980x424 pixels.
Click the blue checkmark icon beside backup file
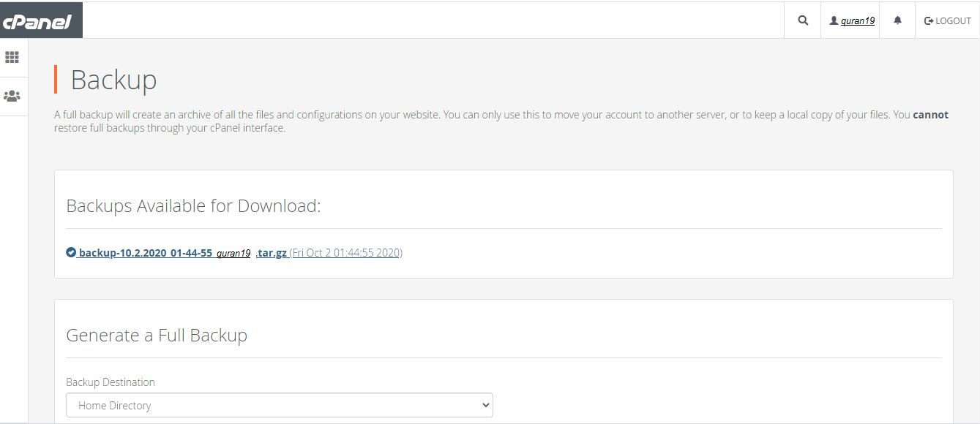[x=71, y=253]
